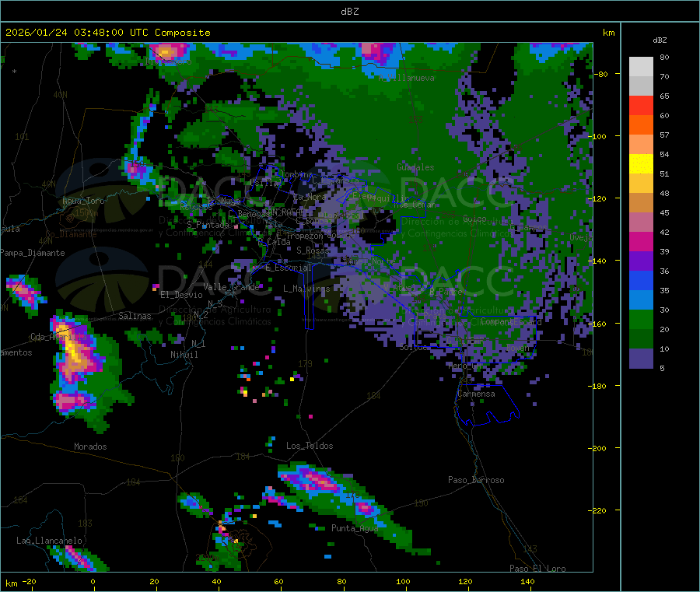Click the dBZ title at top

coord(349,12)
